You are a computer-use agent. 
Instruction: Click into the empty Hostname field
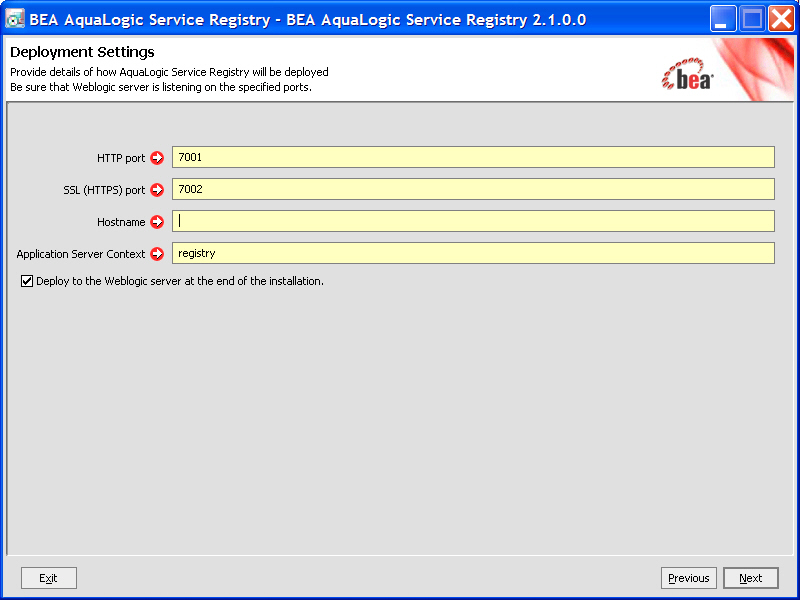point(473,221)
